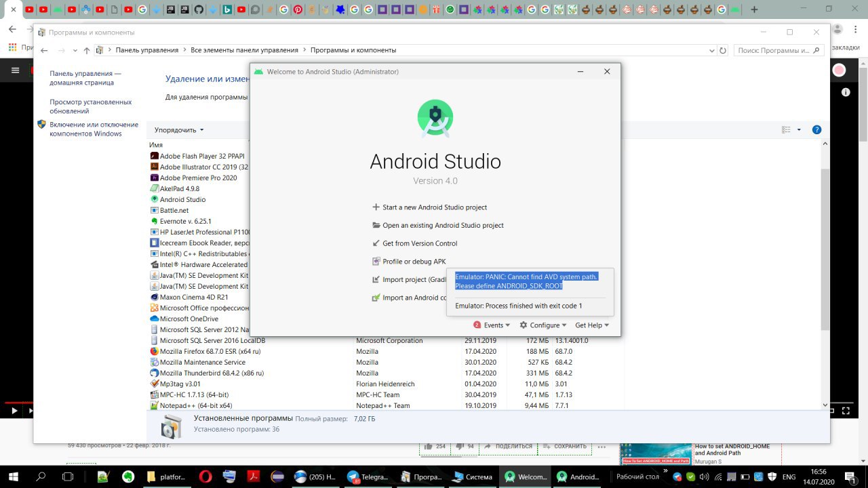Select Mozilla Thunderbird 68.4.2 row
This screenshot has width=868, height=488.
click(x=384, y=373)
